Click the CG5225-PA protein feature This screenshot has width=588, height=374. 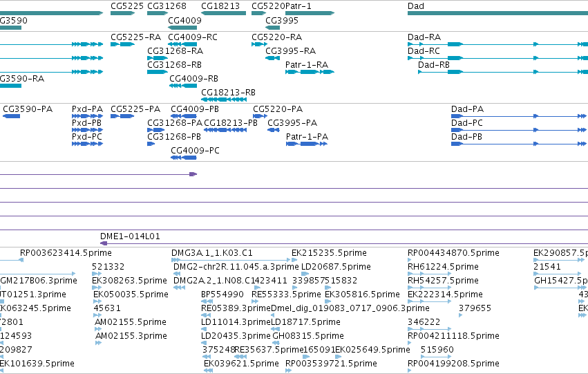point(122,116)
